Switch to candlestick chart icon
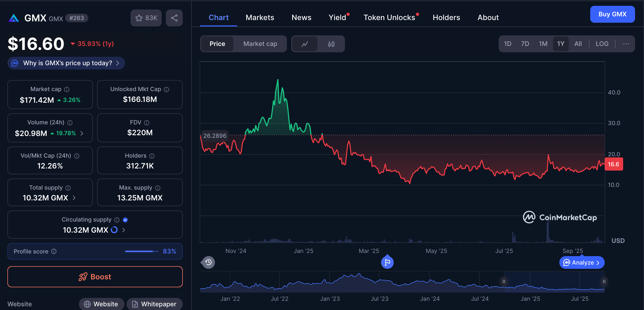The height and width of the screenshot is (310, 644). pos(331,44)
